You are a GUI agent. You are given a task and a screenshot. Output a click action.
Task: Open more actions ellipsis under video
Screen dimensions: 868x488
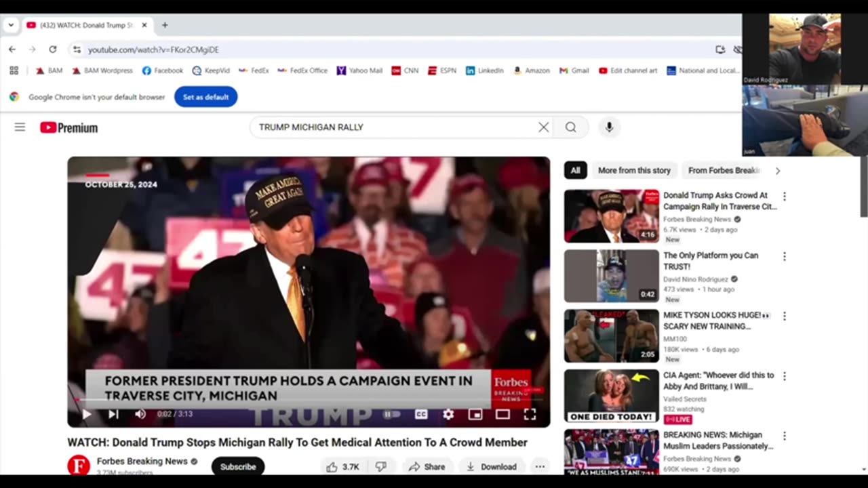click(540, 466)
